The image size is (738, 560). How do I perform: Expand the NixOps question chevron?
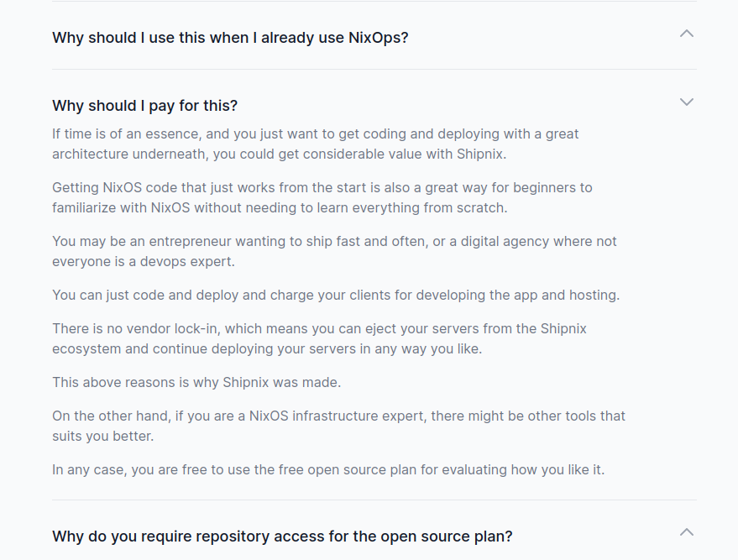[x=686, y=34]
